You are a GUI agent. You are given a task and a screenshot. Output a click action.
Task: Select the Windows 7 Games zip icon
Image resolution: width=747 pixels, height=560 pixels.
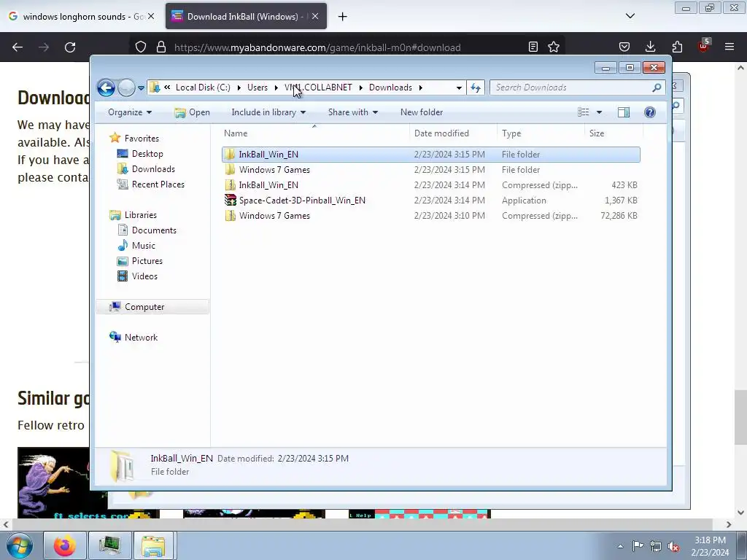(x=230, y=216)
